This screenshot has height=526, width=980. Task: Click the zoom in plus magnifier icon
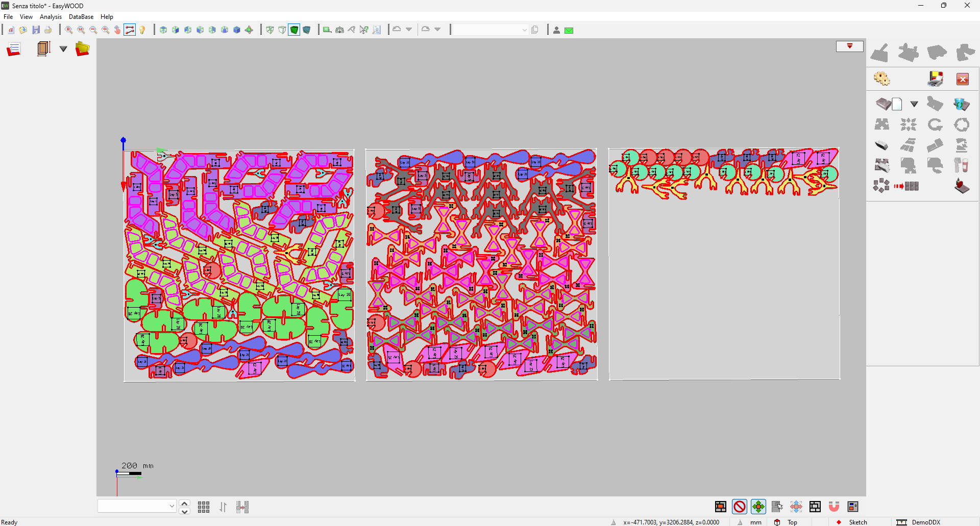click(106, 30)
